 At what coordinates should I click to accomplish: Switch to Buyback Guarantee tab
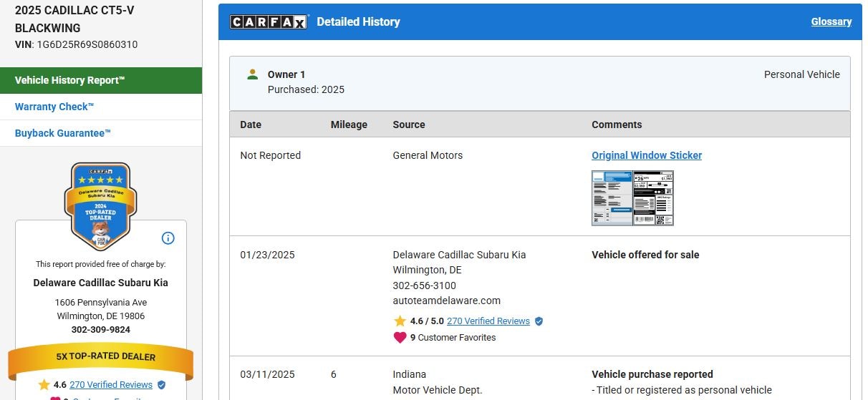pos(63,133)
